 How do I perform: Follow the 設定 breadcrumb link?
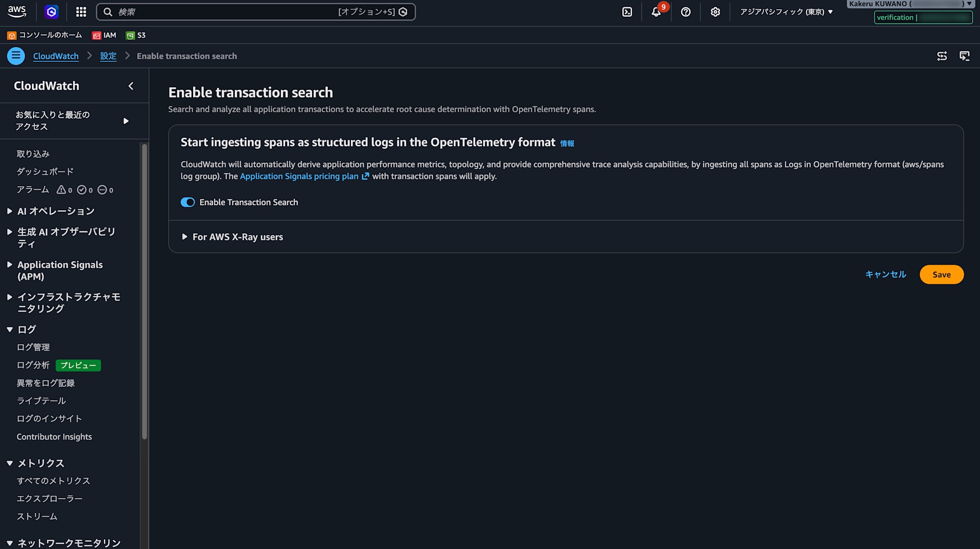[108, 56]
